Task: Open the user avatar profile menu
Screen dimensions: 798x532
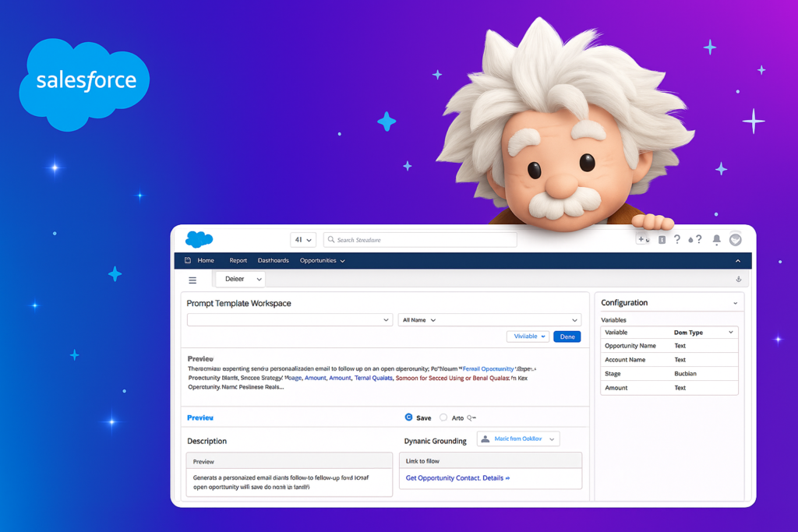Action: [x=735, y=240]
